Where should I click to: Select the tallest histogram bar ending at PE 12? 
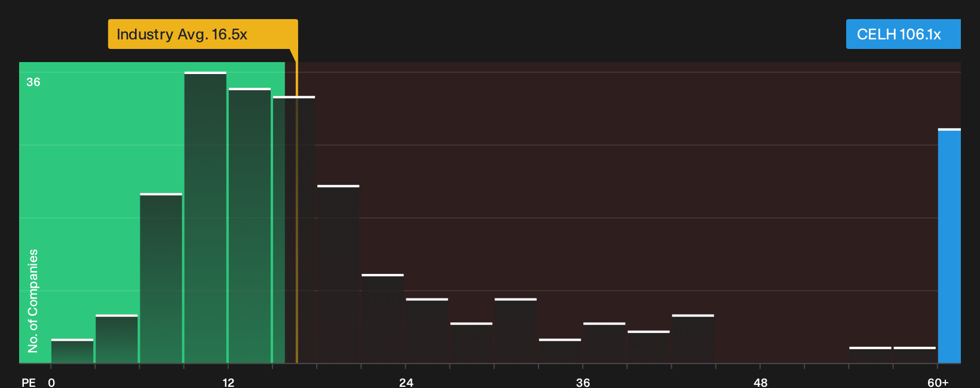[206, 217]
